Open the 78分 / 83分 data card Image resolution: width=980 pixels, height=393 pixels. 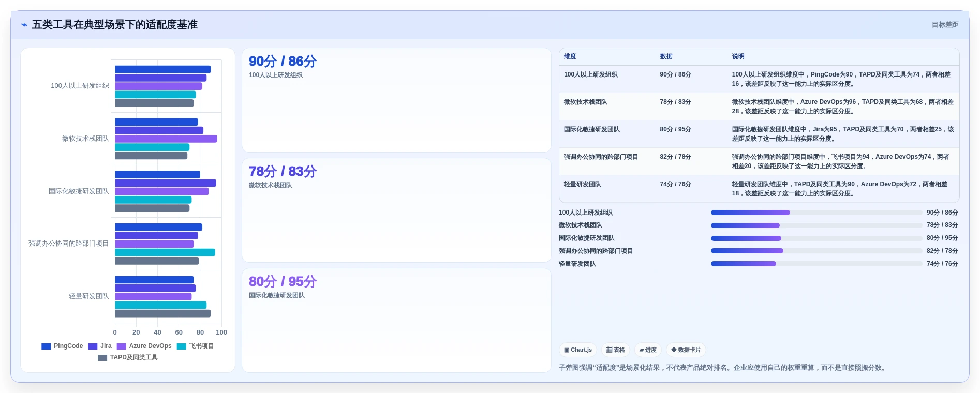pyautogui.click(x=396, y=210)
